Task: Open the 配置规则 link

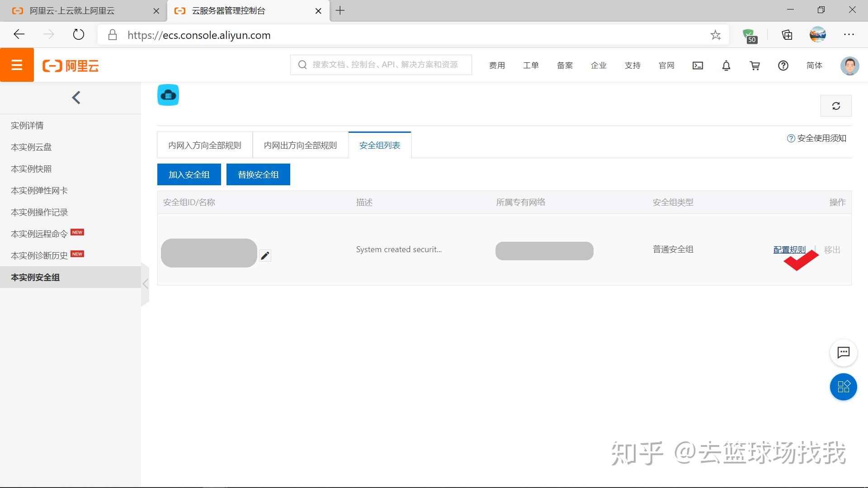Action: (x=789, y=249)
